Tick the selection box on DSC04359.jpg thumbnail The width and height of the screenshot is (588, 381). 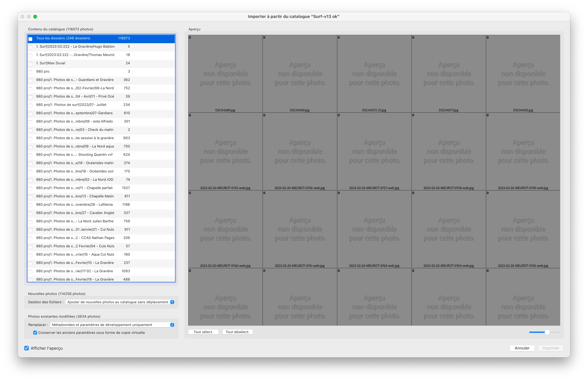click(264, 37)
